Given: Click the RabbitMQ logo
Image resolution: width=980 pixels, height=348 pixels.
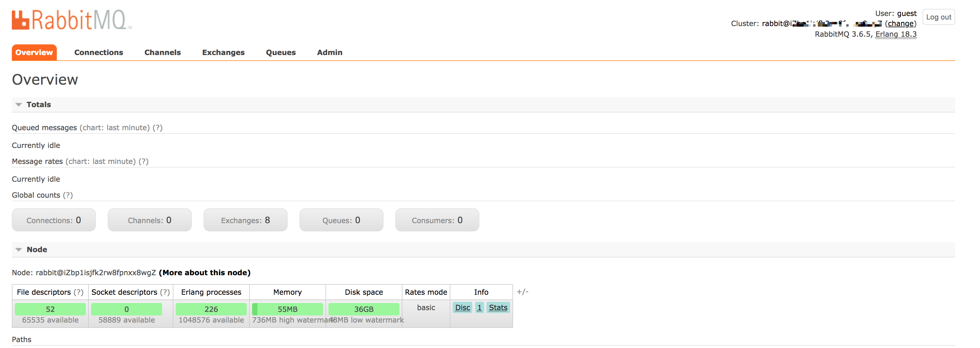Looking at the screenshot, I should tap(72, 20).
